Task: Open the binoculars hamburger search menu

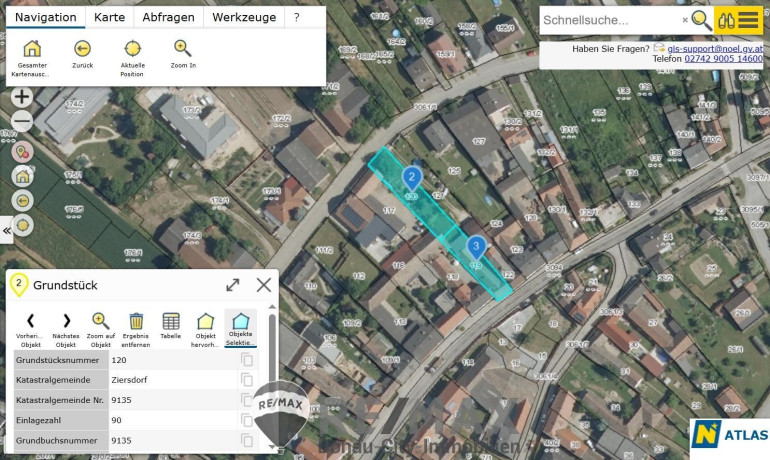Action: point(737,20)
